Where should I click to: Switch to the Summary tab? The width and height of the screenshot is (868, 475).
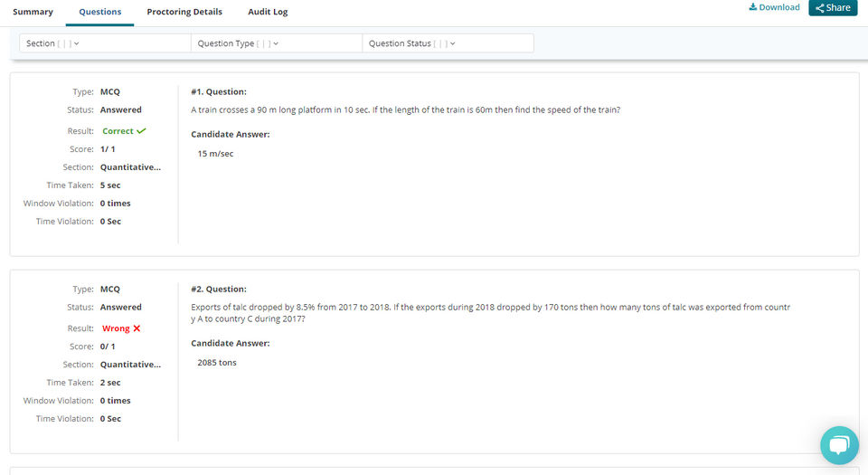click(33, 12)
